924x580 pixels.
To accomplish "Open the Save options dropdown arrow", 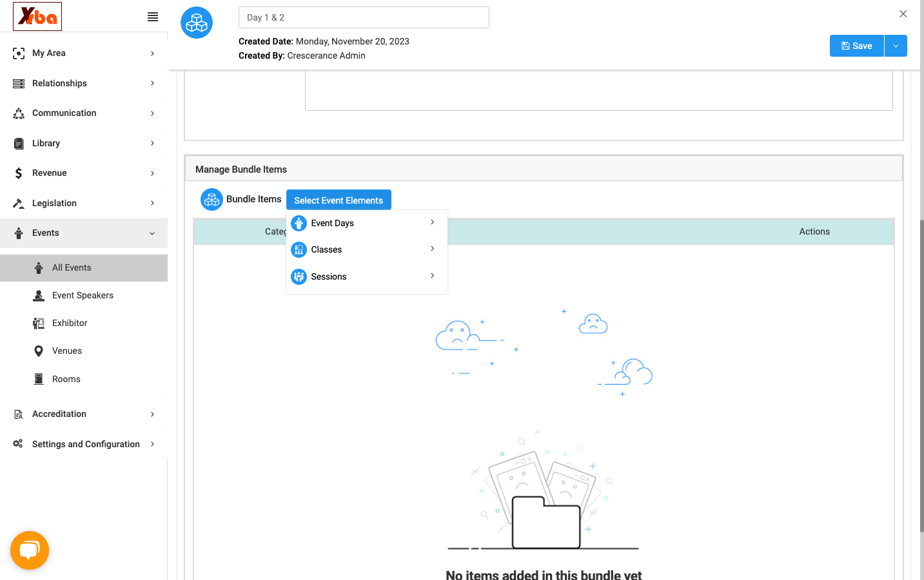I will [896, 46].
